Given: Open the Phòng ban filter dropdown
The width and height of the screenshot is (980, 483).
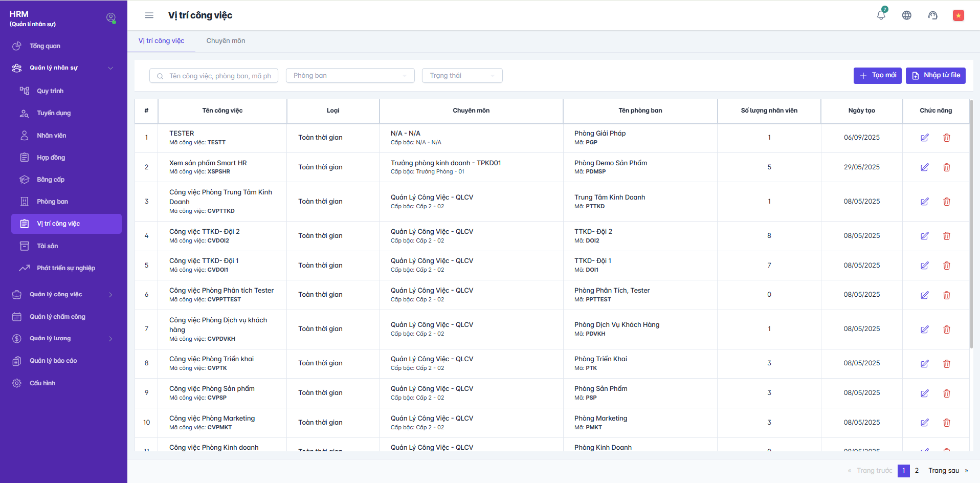Looking at the screenshot, I should point(350,76).
